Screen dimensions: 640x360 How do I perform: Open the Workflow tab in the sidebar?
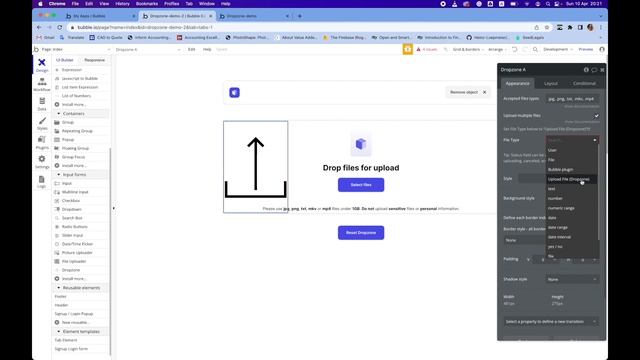pyautogui.click(x=42, y=84)
